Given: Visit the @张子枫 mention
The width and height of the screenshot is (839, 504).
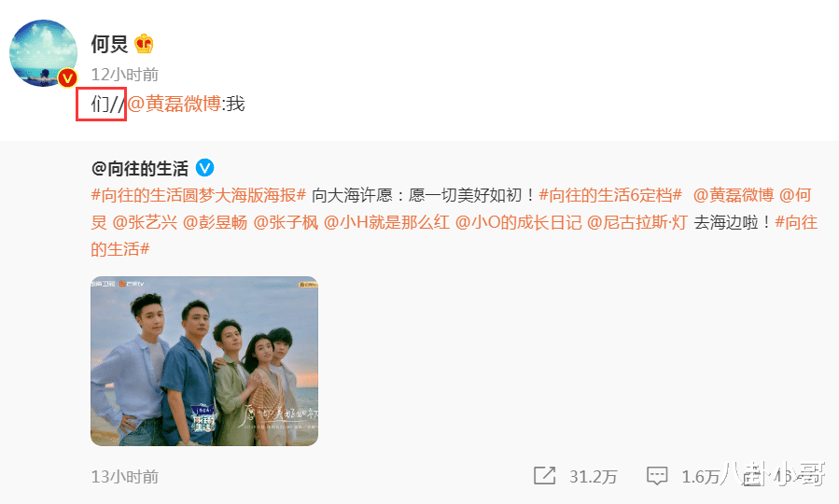Looking at the screenshot, I should [x=286, y=222].
